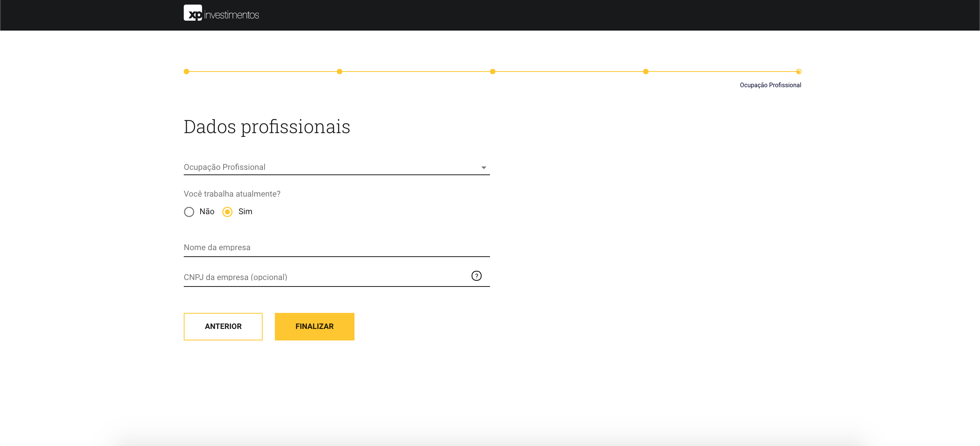
Task: Click the second step dot in progress bar
Action: click(339, 71)
